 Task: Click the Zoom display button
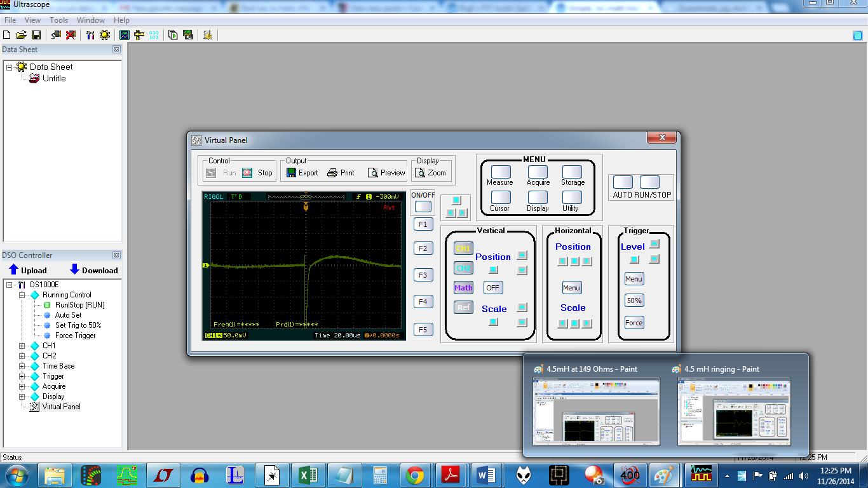coord(431,173)
